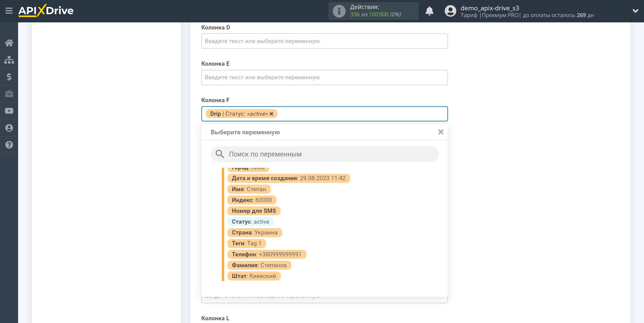Open the profile user icon in sidebar
This screenshot has width=644, height=323.
(9, 128)
